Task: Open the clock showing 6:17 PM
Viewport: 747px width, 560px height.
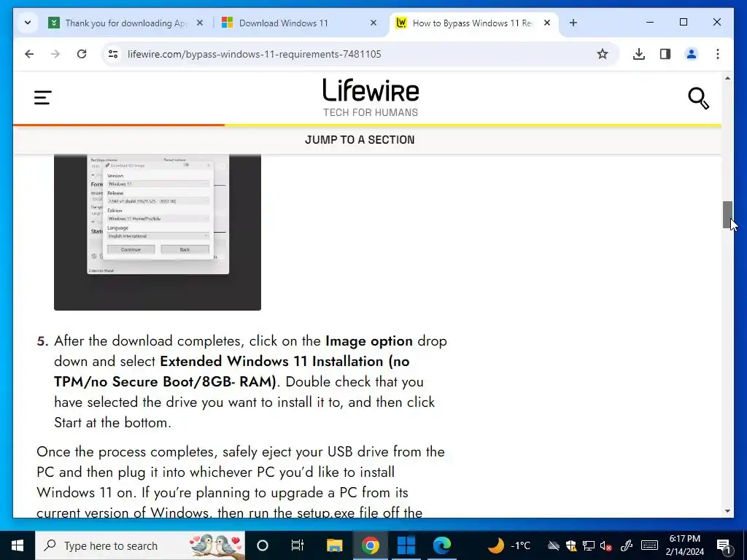Action: pyautogui.click(x=684, y=545)
